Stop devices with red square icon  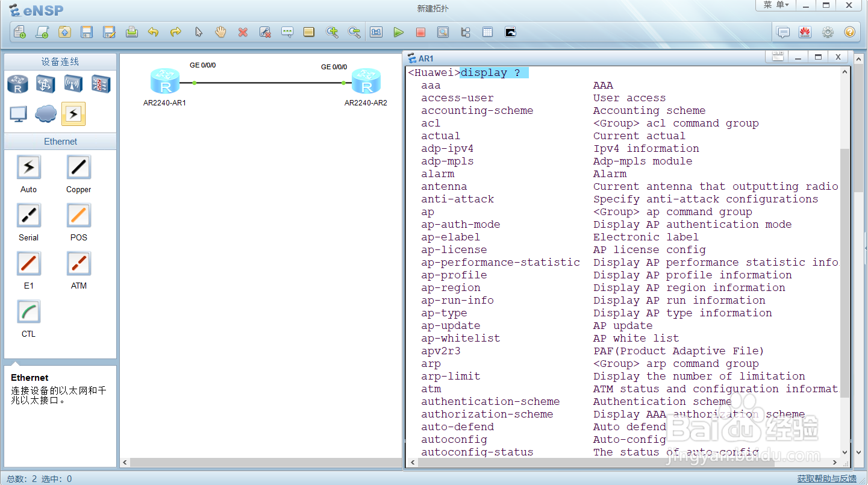tap(420, 32)
